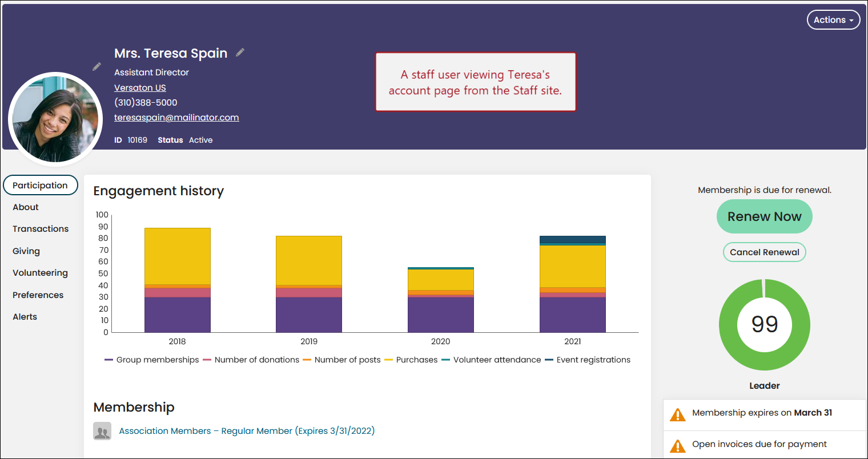
Task: View the Alerts tab
Action: pos(25,317)
